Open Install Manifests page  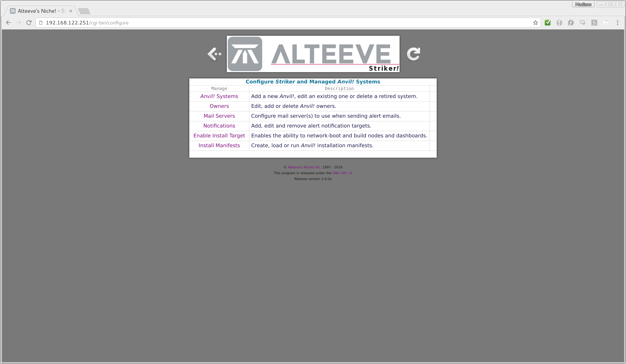click(219, 146)
